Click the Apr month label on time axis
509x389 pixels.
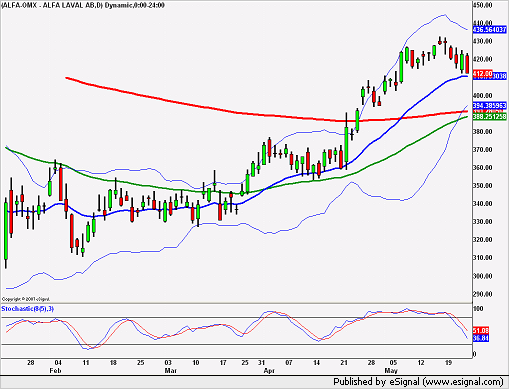(269, 370)
